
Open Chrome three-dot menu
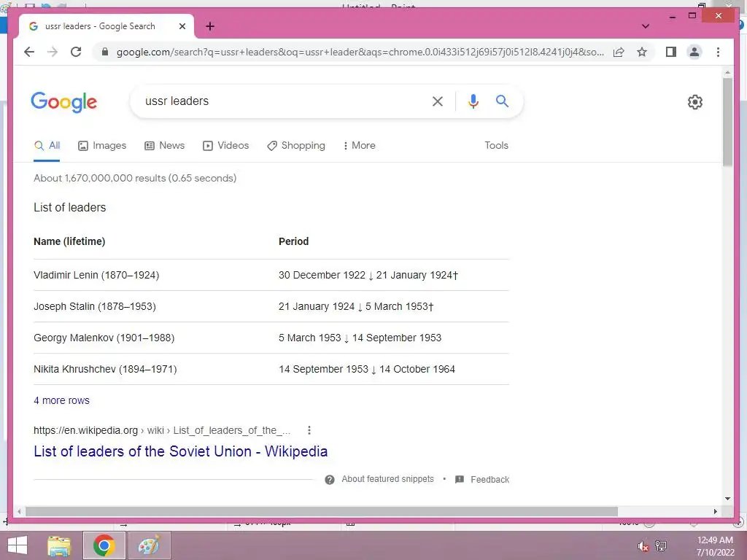pyautogui.click(x=718, y=52)
